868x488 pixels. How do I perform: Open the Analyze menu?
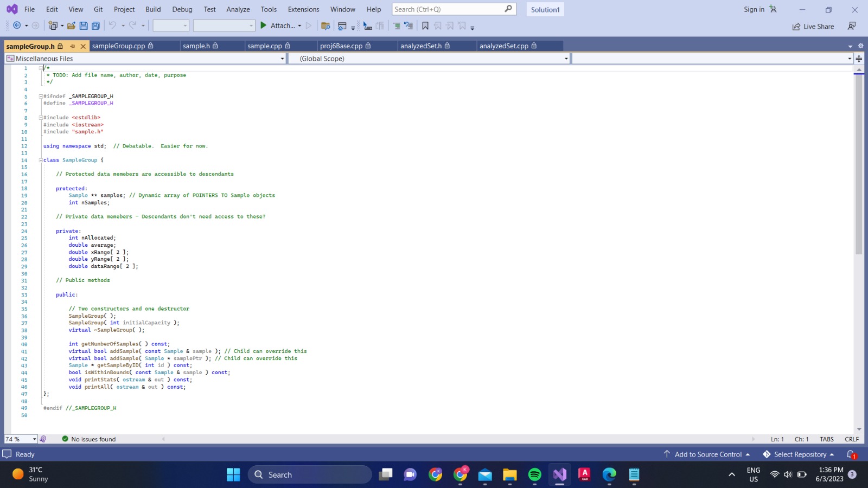[x=238, y=9]
